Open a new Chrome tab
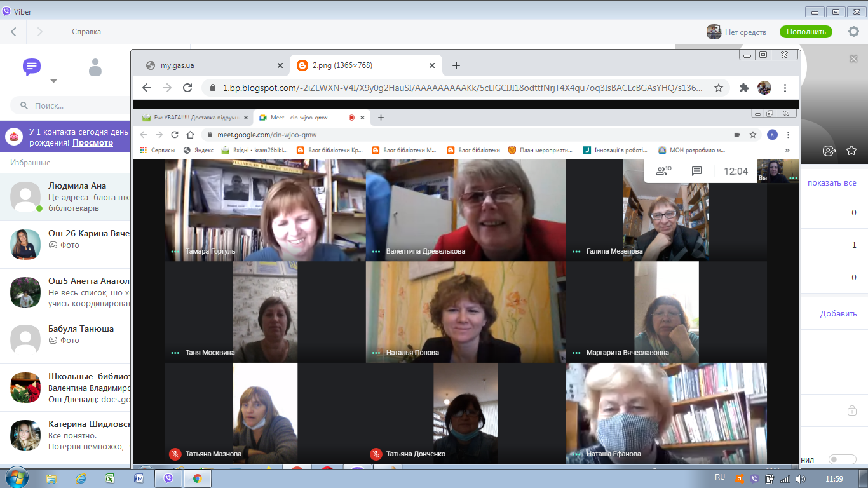Screen dimensions: 868x488 pos(456,65)
